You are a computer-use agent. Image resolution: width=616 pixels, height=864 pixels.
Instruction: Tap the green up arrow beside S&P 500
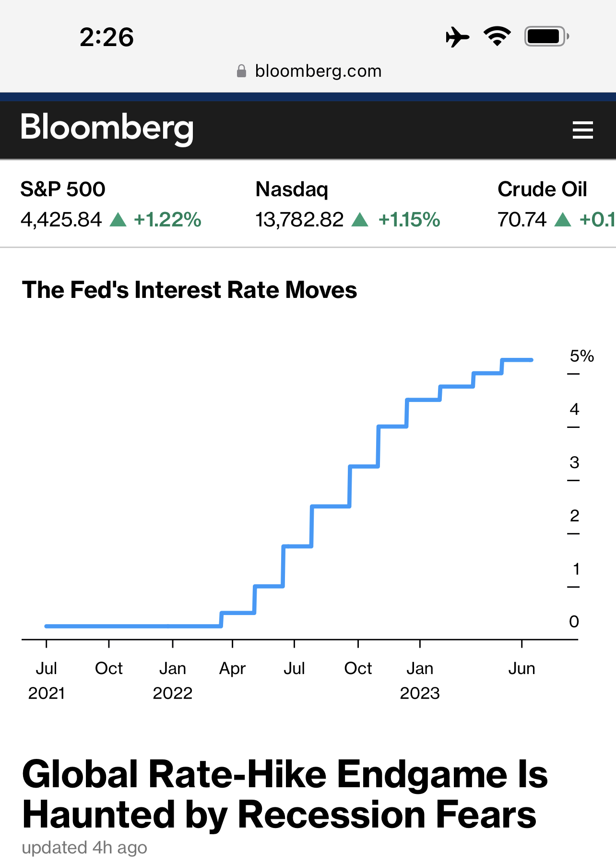click(118, 220)
